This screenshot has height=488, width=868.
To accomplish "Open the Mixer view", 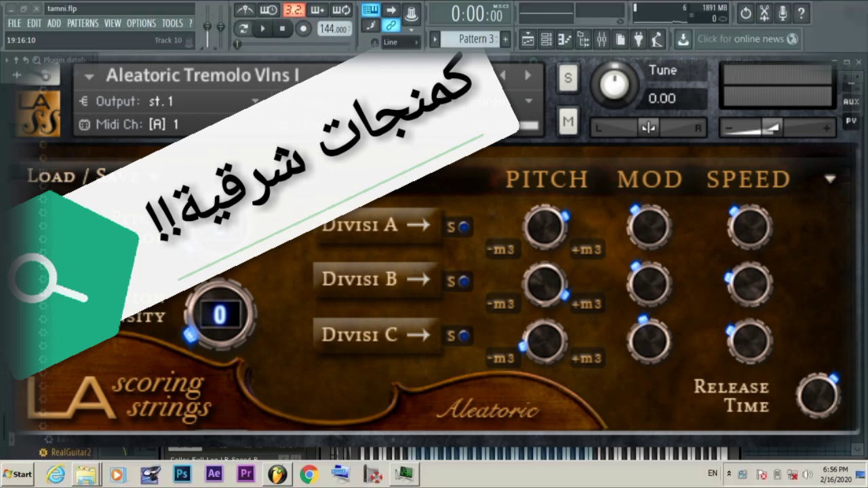I will click(601, 40).
